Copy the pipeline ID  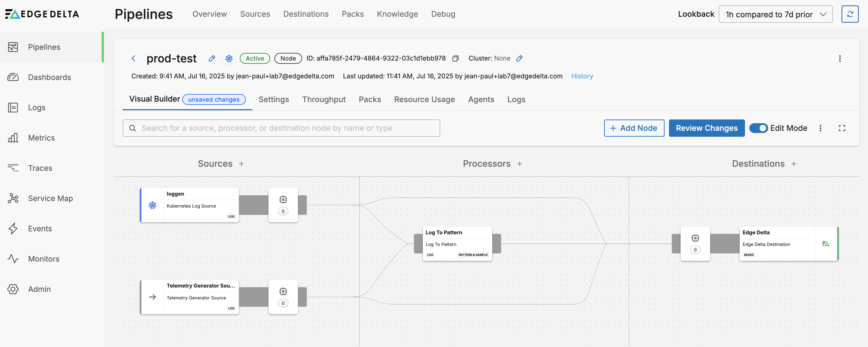455,58
